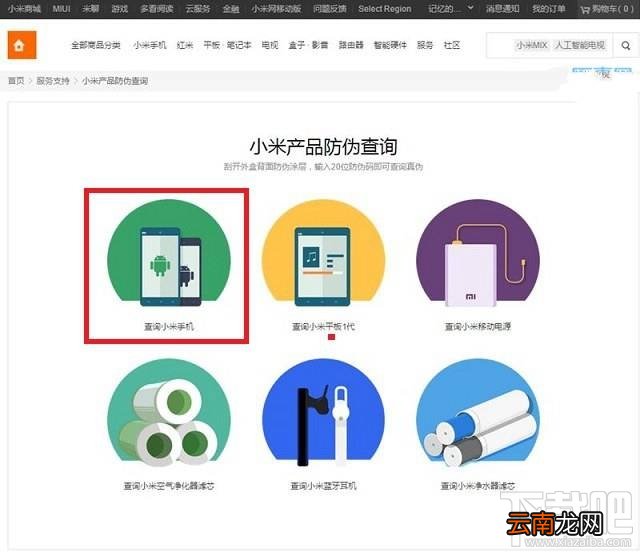Click 小米网移动版 in the top bar
This screenshot has width=640, height=552.
point(276,9)
